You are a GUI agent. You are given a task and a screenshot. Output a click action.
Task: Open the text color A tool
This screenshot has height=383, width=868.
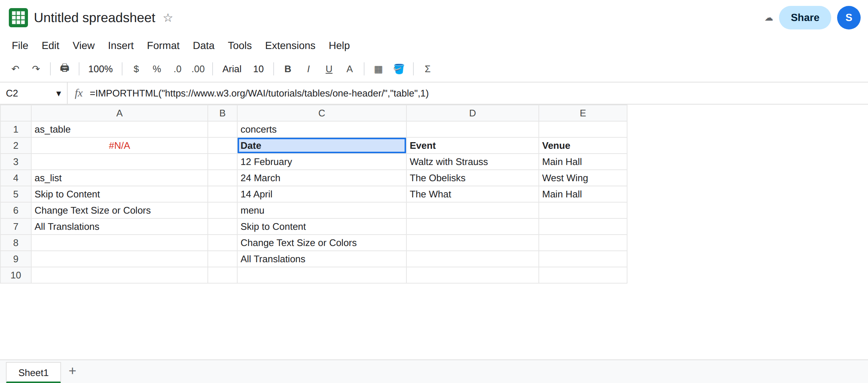(349, 69)
